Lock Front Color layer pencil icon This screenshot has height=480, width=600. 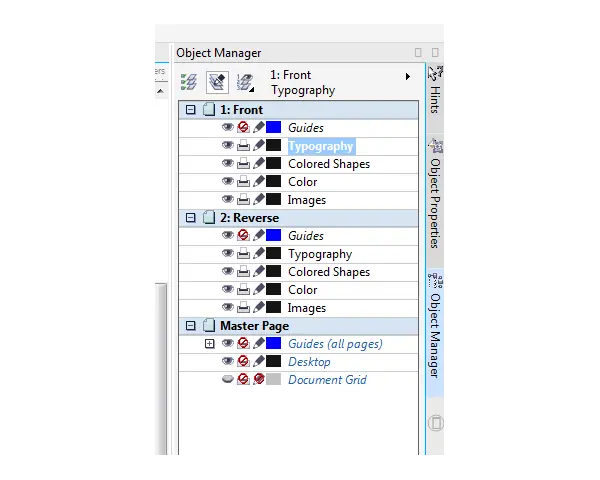(x=259, y=181)
